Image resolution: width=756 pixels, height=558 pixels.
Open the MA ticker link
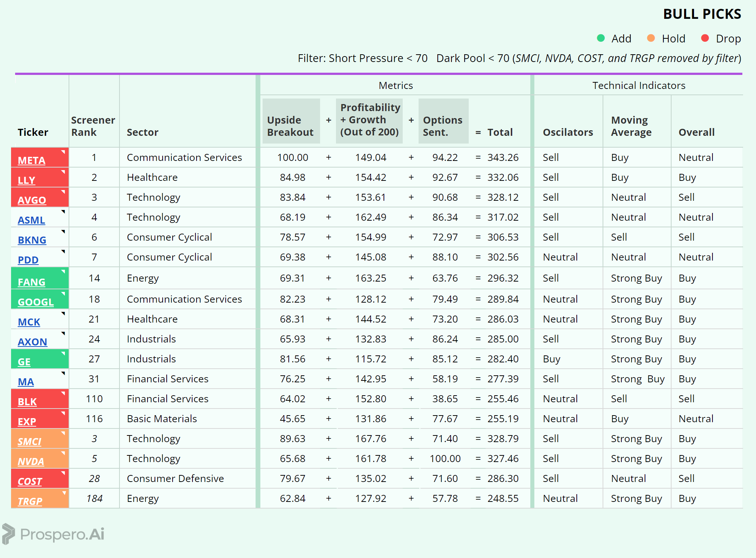(26, 382)
